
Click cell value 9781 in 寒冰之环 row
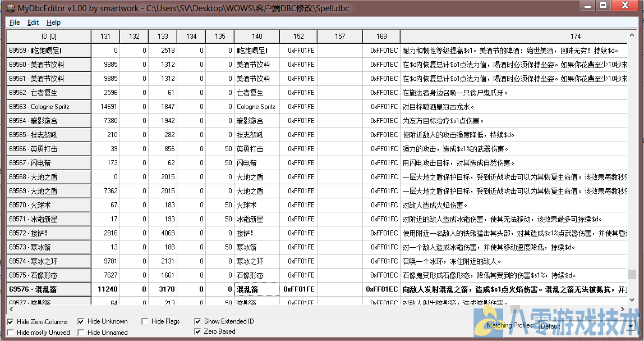point(105,261)
